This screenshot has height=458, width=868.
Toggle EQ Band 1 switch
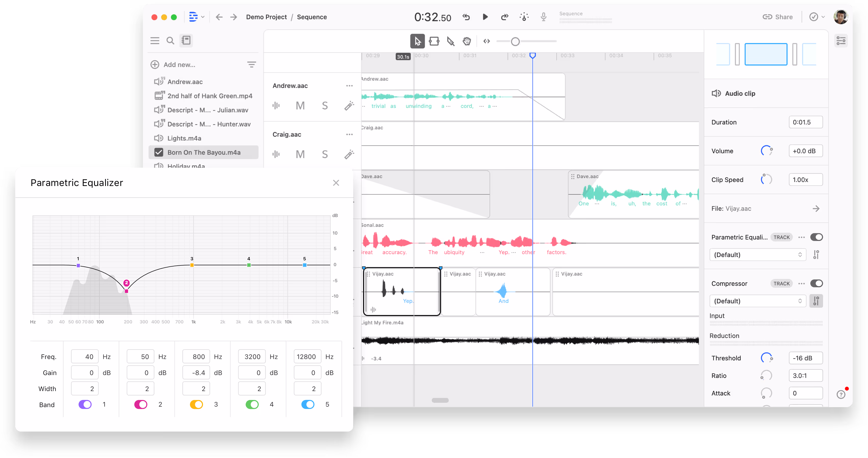85,404
